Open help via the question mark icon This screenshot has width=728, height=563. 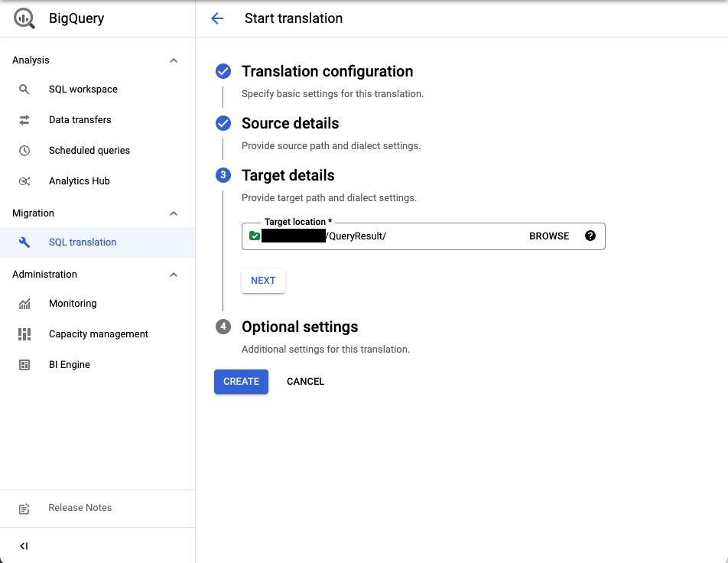click(590, 236)
